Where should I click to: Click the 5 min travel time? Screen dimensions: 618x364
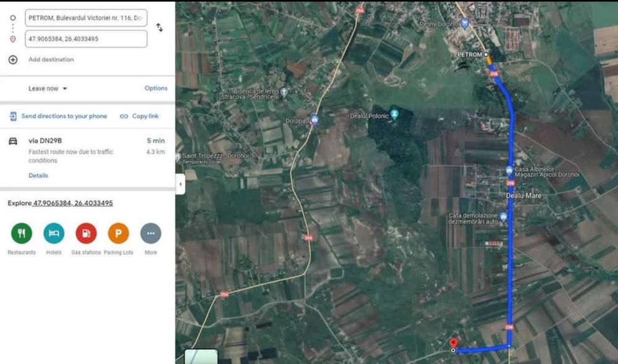(156, 141)
